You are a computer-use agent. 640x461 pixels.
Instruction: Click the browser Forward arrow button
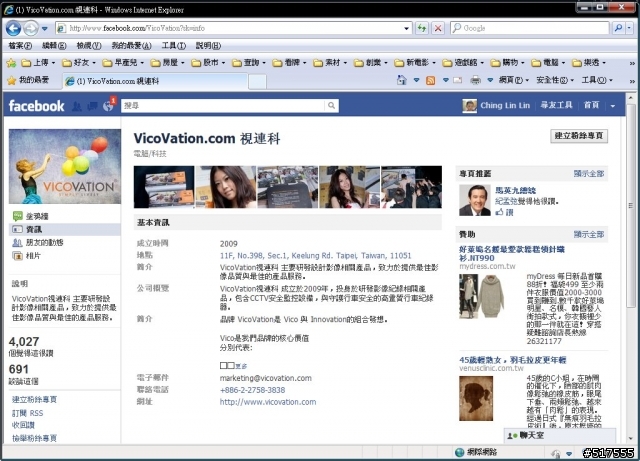click(x=30, y=28)
